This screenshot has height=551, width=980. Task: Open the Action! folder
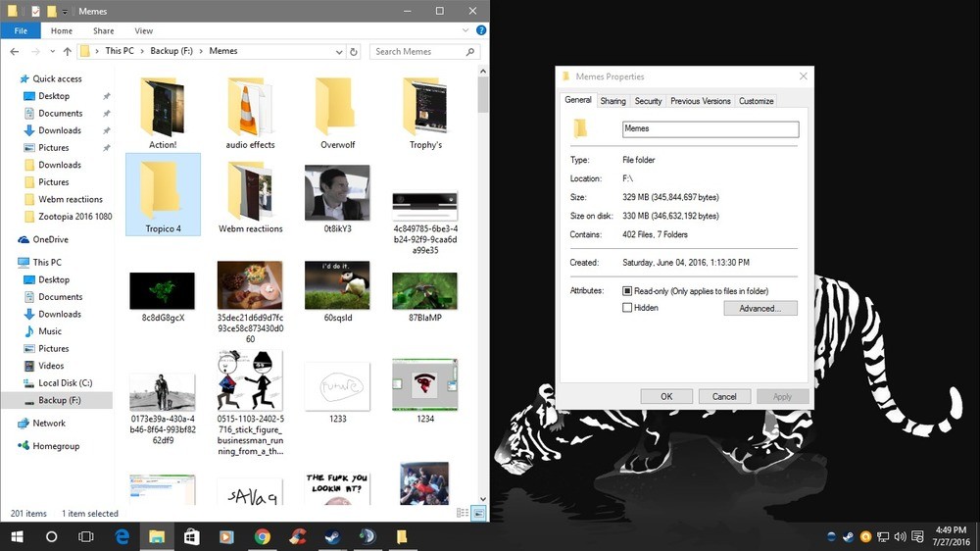[163, 114]
